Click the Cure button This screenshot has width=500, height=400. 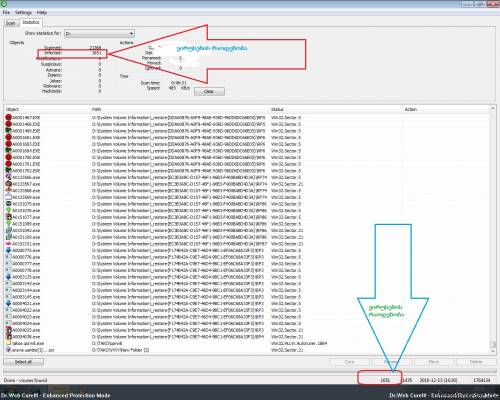click(x=349, y=362)
